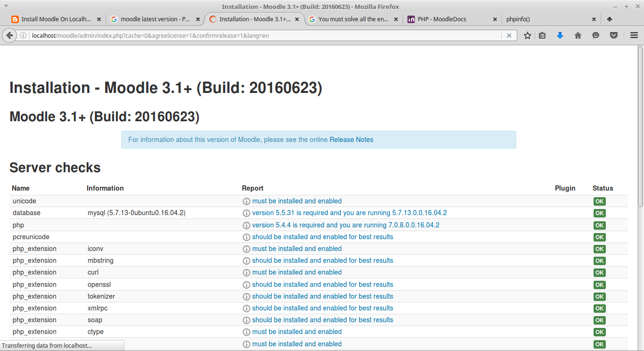Open the phpinfo() tab
The height and width of the screenshot is (351, 644).
tap(551, 19)
